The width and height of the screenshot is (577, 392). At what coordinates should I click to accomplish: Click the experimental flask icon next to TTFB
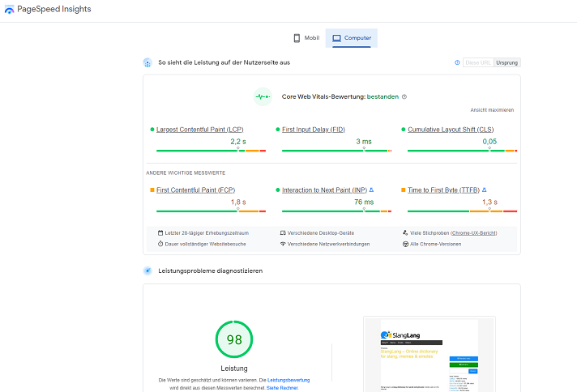[x=485, y=190]
